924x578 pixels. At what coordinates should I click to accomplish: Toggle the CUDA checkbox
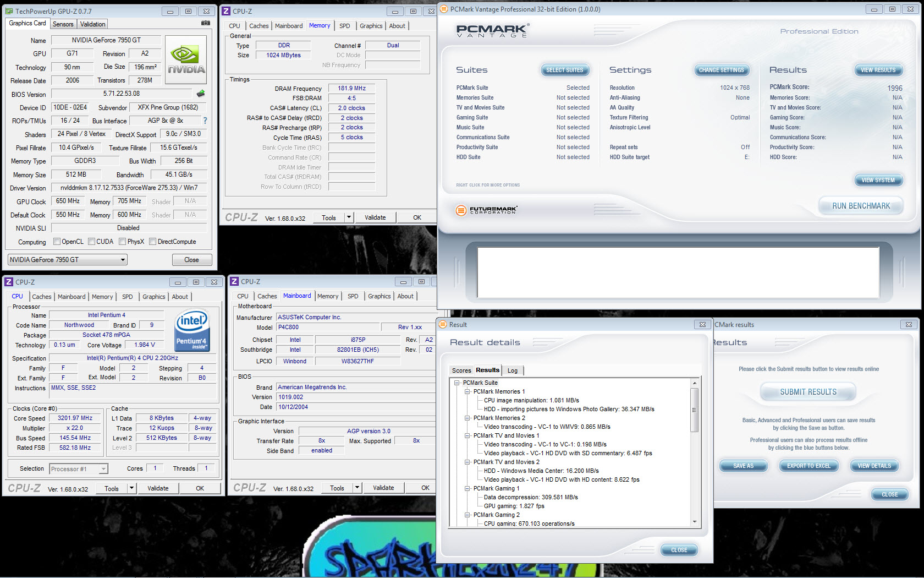coord(92,241)
